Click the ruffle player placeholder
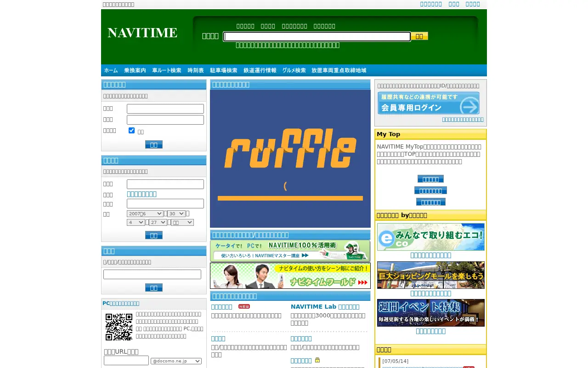This screenshot has width=588, height=368. [290, 159]
